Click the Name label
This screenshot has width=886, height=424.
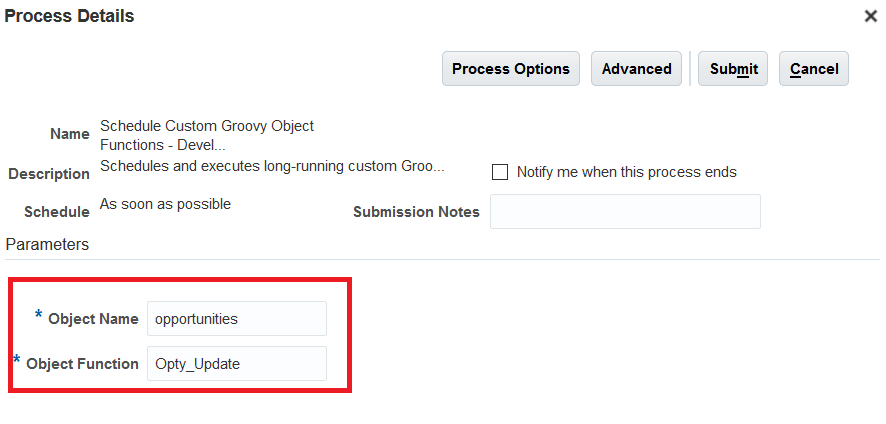(x=69, y=134)
